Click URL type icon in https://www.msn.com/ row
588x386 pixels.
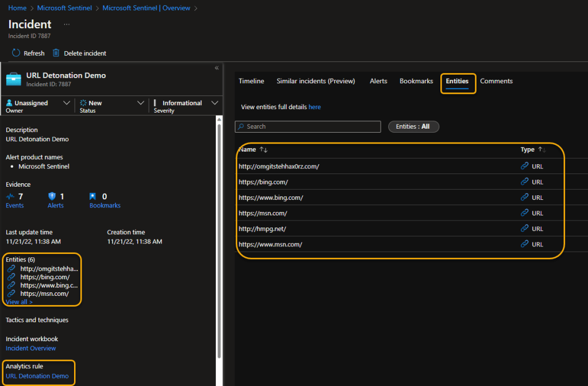525,244
